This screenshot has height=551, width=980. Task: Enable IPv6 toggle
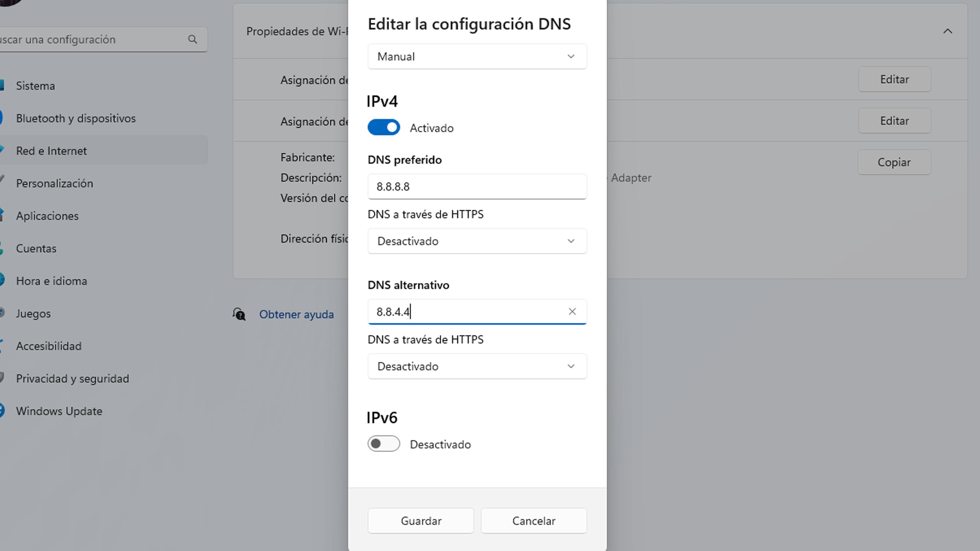[384, 443]
